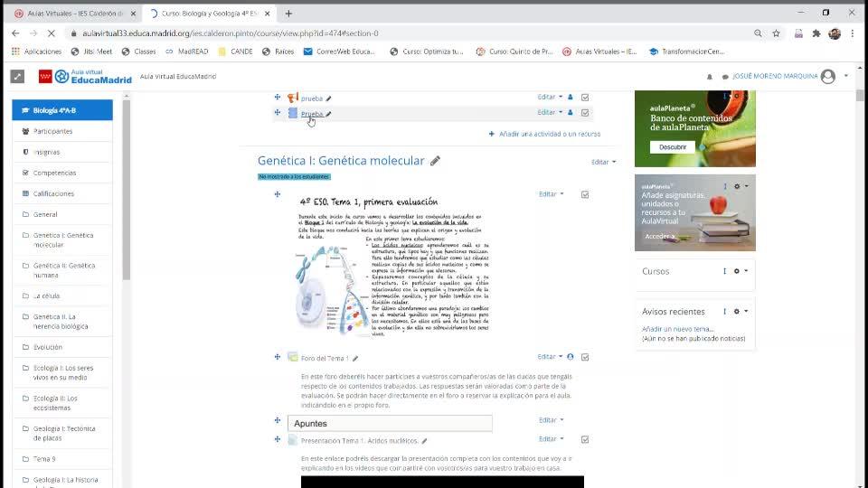This screenshot has height=488, width=868.
Task: Click the move handle for the Prueba page
Action: tap(278, 113)
